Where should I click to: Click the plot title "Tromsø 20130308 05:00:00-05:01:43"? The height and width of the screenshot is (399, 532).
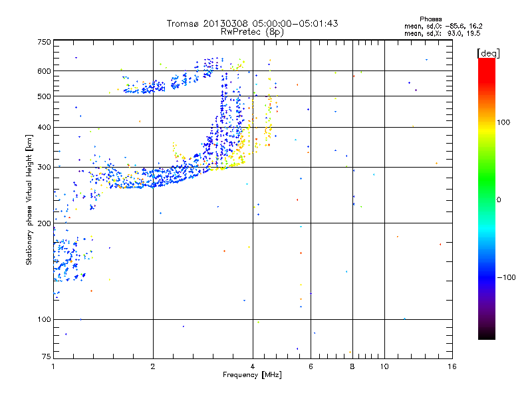252,23
